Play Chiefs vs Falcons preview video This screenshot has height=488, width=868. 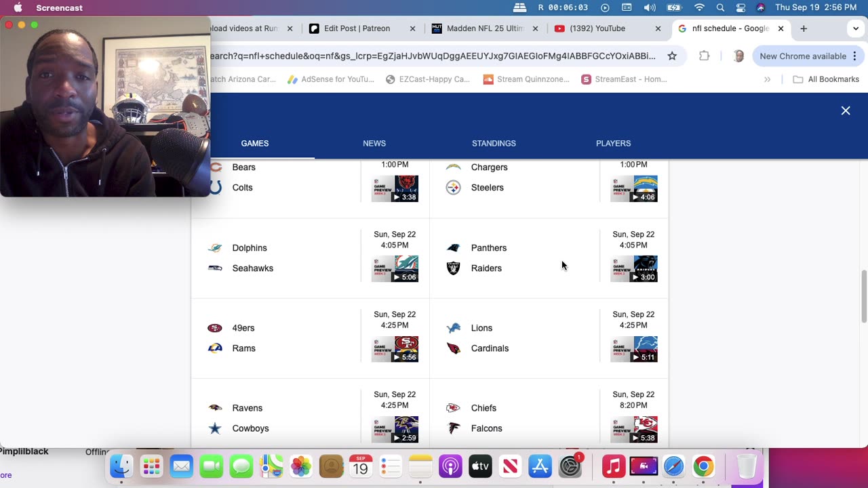click(633, 428)
